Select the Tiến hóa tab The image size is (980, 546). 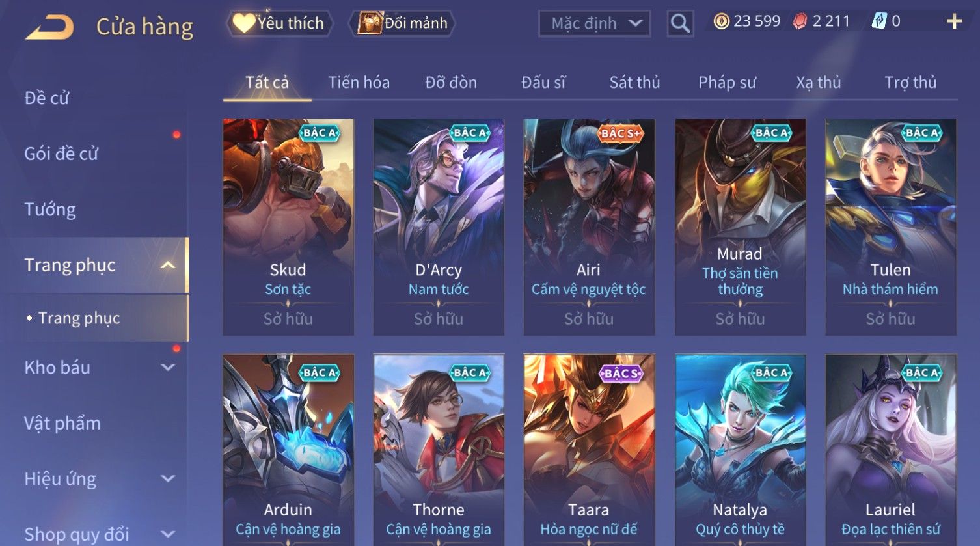tap(359, 83)
